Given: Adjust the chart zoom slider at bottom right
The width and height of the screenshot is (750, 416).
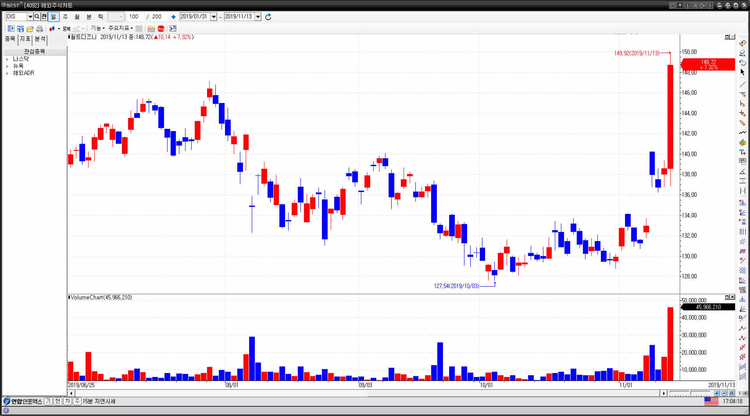Looking at the screenshot, I should [x=690, y=393].
